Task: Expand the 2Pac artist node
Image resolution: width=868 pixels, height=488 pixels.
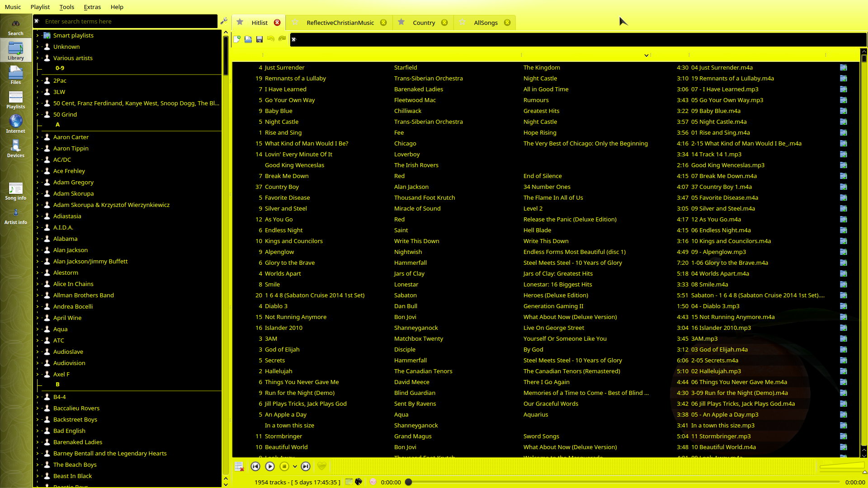Action: tap(38, 80)
